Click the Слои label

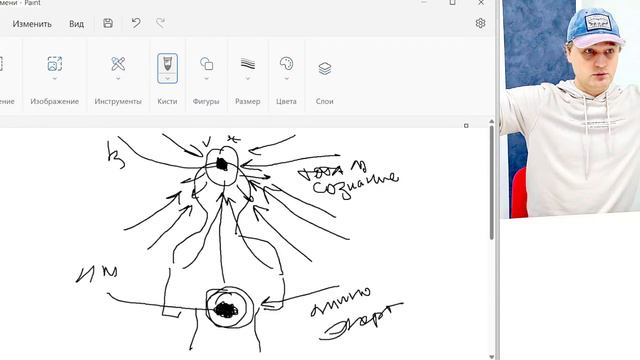point(324,101)
